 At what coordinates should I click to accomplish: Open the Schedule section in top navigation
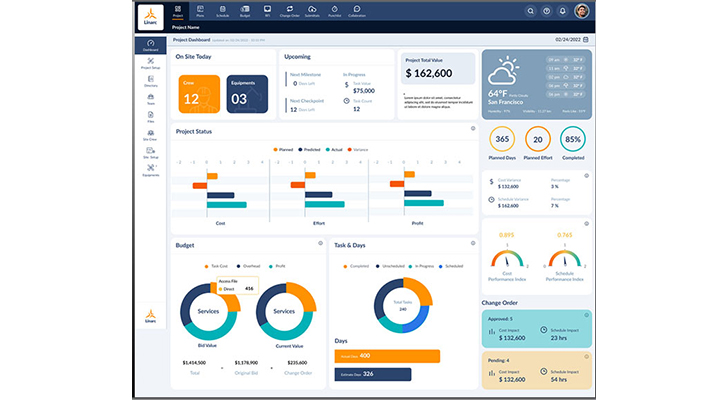pyautogui.click(x=222, y=11)
